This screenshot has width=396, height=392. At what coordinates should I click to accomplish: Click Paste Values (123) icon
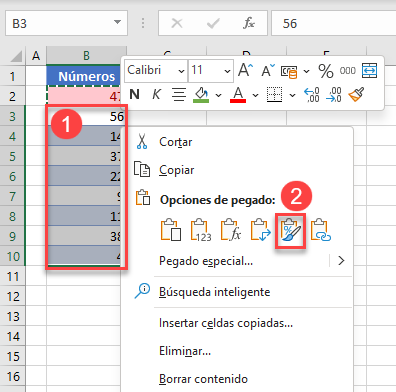(201, 230)
